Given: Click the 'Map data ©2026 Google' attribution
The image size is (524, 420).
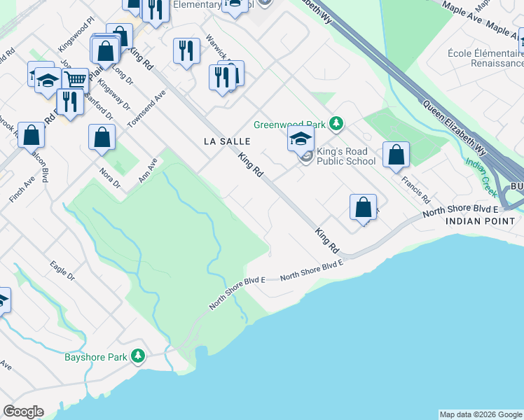Looking at the screenshot, I should pyautogui.click(x=481, y=414).
